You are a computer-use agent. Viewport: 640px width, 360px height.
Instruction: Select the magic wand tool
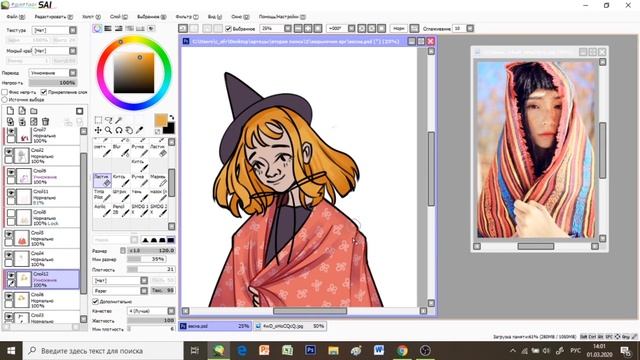119,120
